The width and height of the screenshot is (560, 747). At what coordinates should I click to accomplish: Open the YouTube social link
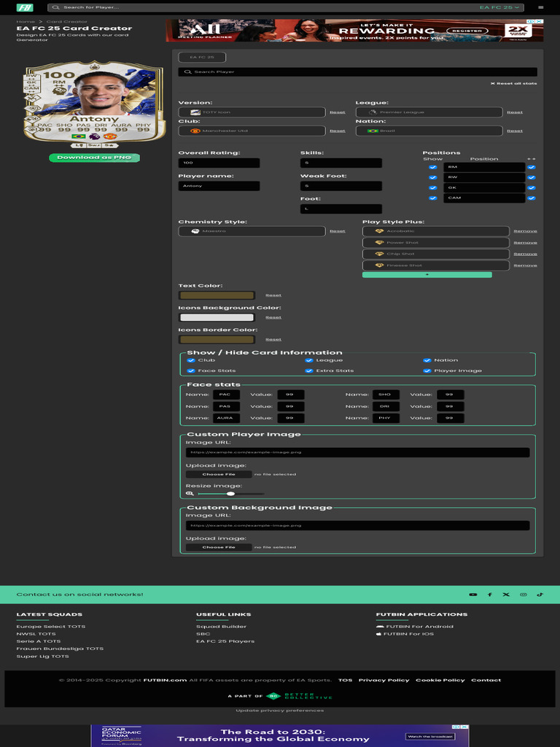point(472,595)
